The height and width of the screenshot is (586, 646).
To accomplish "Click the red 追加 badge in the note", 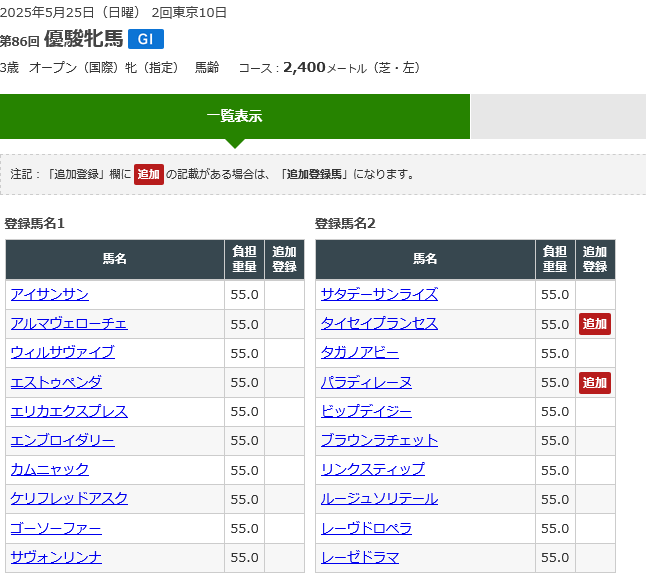I will click(x=149, y=174).
